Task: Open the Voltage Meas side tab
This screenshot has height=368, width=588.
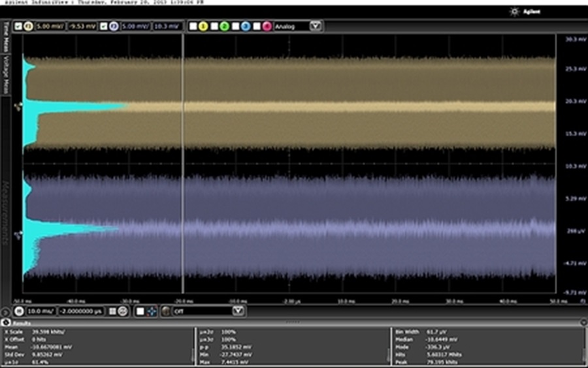Action: click(x=6, y=75)
